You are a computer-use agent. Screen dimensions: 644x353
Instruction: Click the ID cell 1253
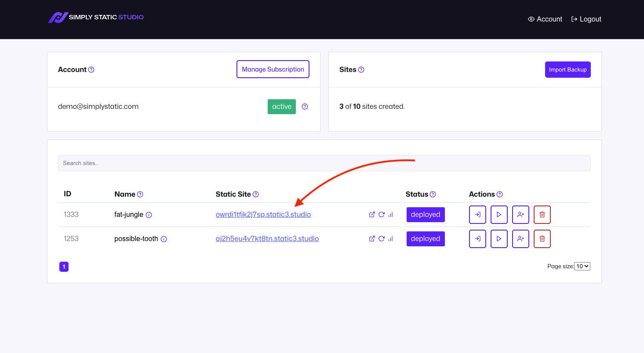tap(71, 239)
